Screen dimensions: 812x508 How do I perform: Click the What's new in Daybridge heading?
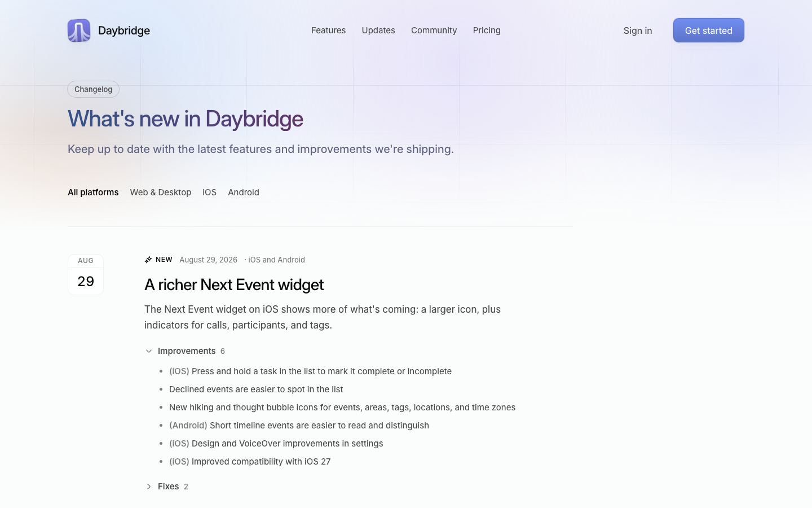pyautogui.click(x=186, y=119)
